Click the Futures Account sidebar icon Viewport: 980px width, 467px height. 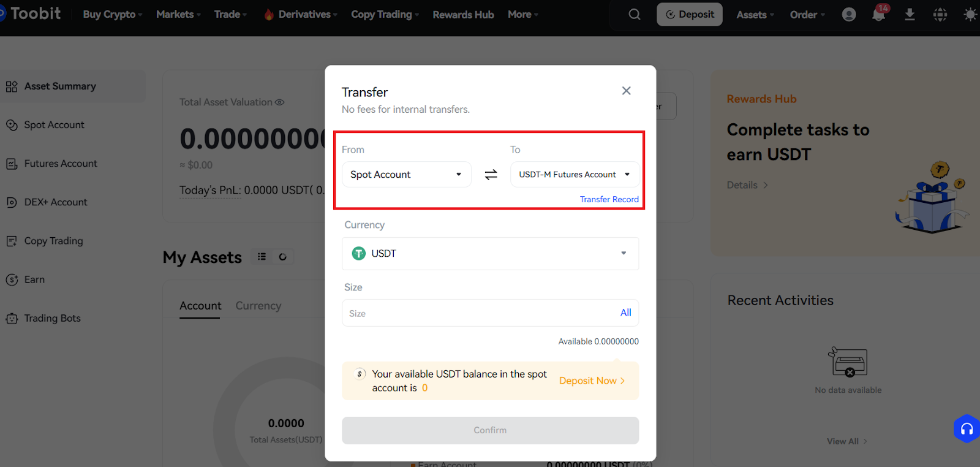pos(12,164)
